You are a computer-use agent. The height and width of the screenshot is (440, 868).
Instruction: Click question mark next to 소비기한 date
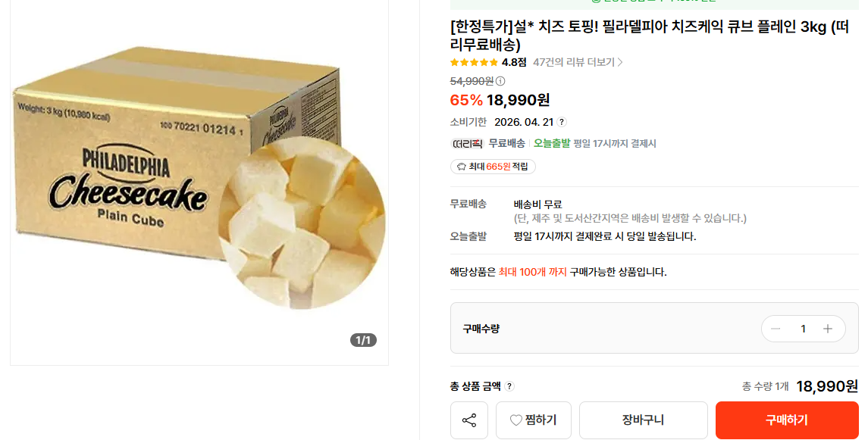(x=562, y=122)
